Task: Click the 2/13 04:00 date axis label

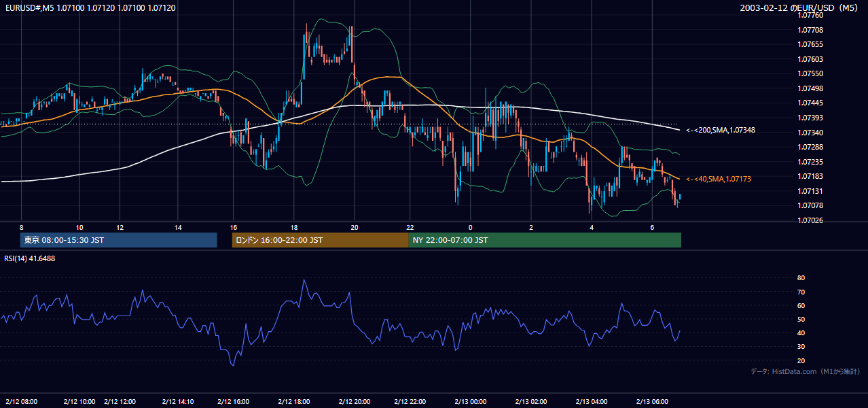Action: (592, 401)
